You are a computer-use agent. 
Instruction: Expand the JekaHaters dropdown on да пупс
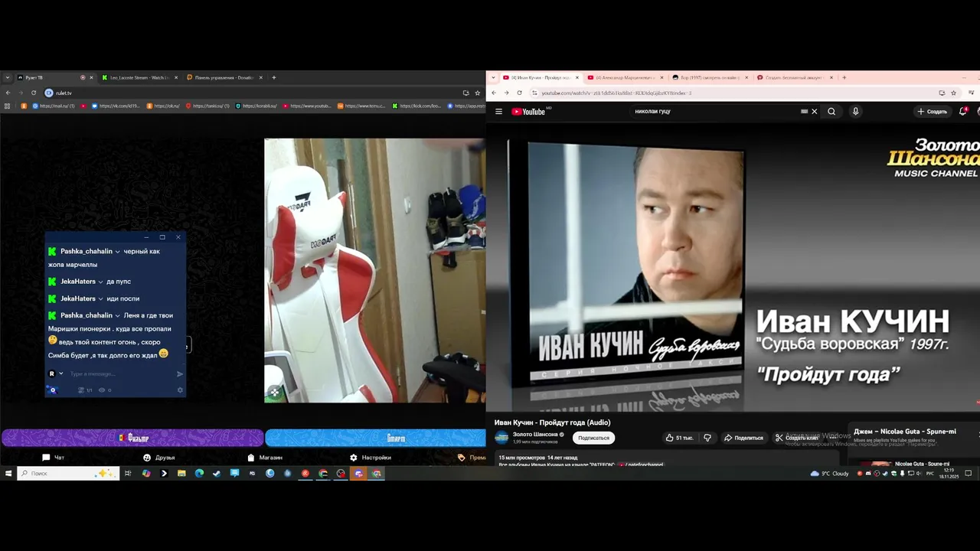point(100,282)
